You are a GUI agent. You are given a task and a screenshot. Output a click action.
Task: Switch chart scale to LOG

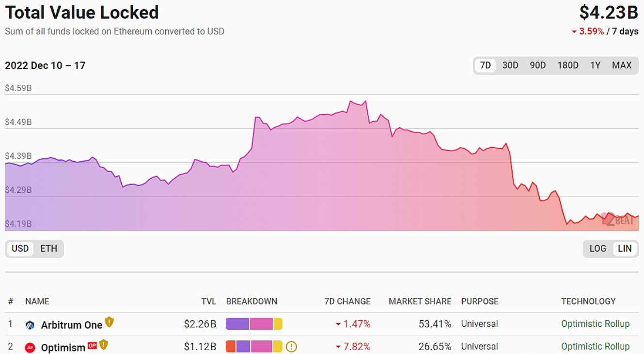click(597, 248)
